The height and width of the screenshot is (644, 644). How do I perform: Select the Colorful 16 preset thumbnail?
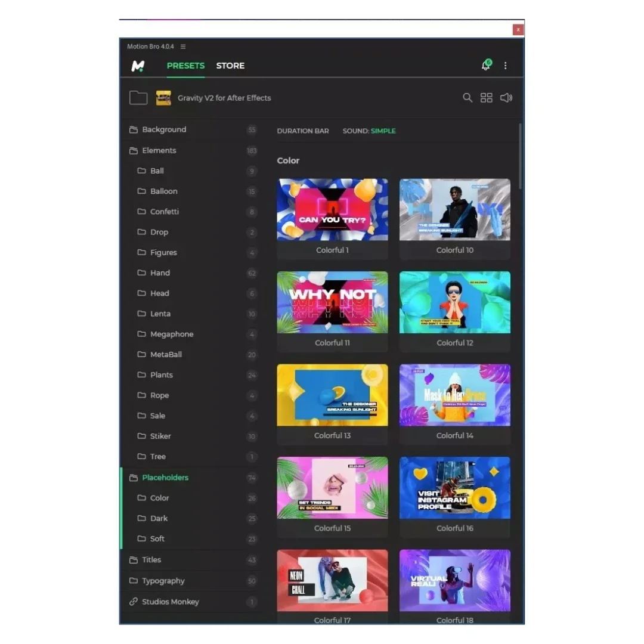coord(454,488)
